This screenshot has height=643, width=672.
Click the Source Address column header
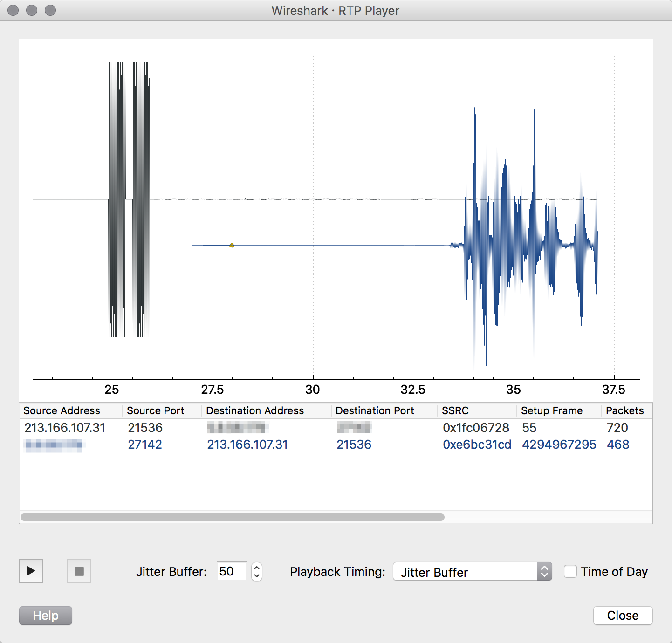(x=71, y=411)
